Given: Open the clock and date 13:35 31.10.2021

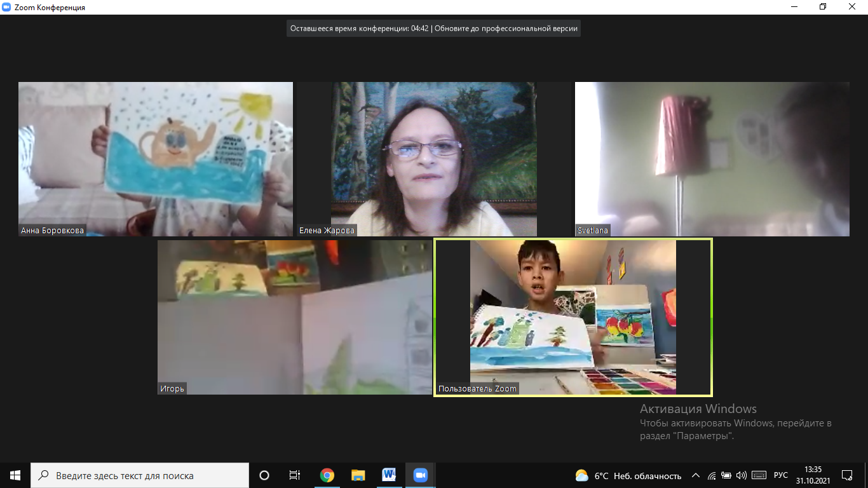Looking at the screenshot, I should click(813, 475).
